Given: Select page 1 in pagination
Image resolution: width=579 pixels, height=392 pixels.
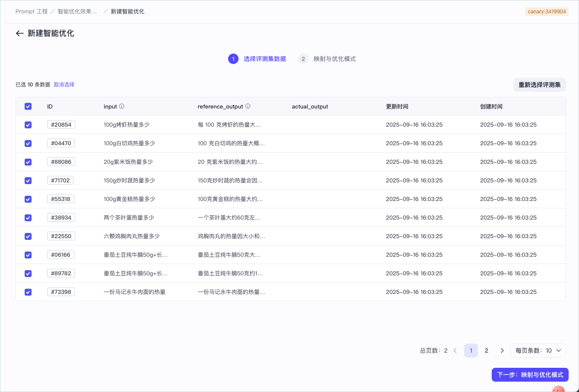Looking at the screenshot, I should click(471, 351).
